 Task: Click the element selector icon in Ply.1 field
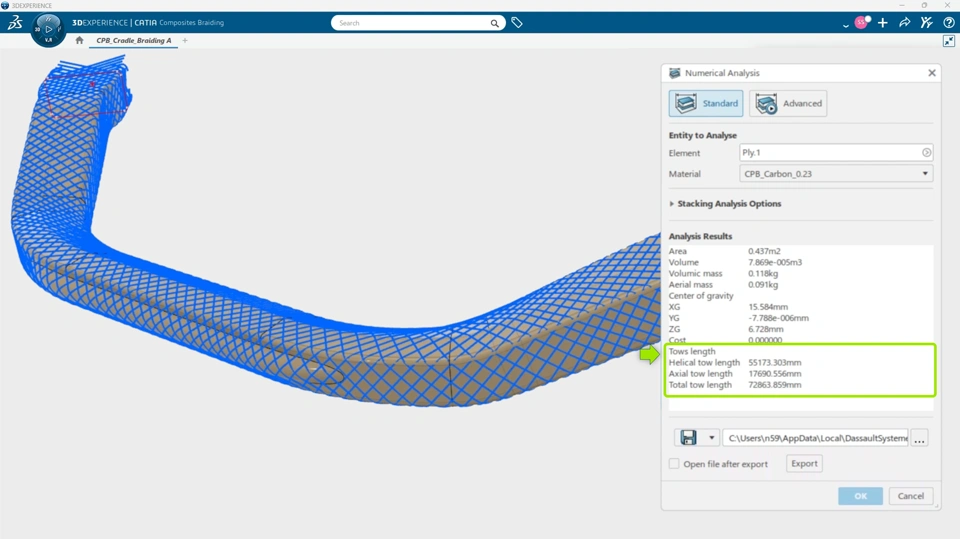pyautogui.click(x=926, y=153)
